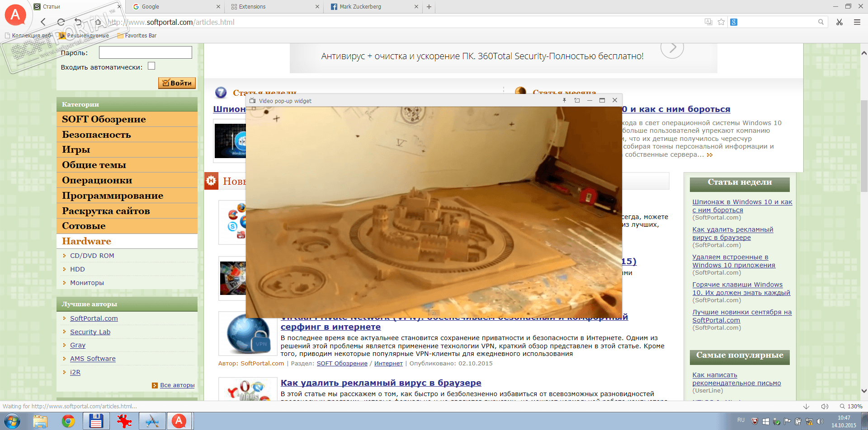Image resolution: width=868 pixels, height=430 pixels.
Task: Click the undo closed tab arrow icon
Action: pyautogui.click(x=78, y=22)
